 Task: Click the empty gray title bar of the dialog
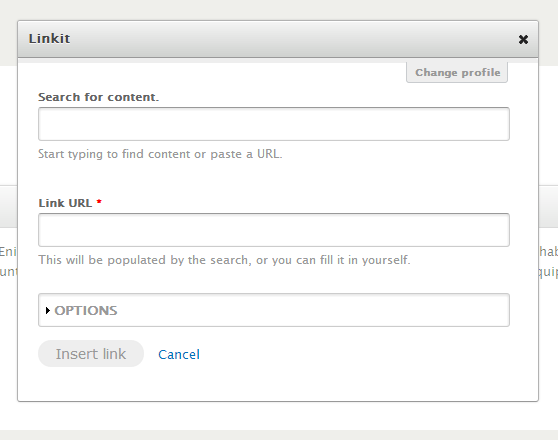[x=292, y=39]
